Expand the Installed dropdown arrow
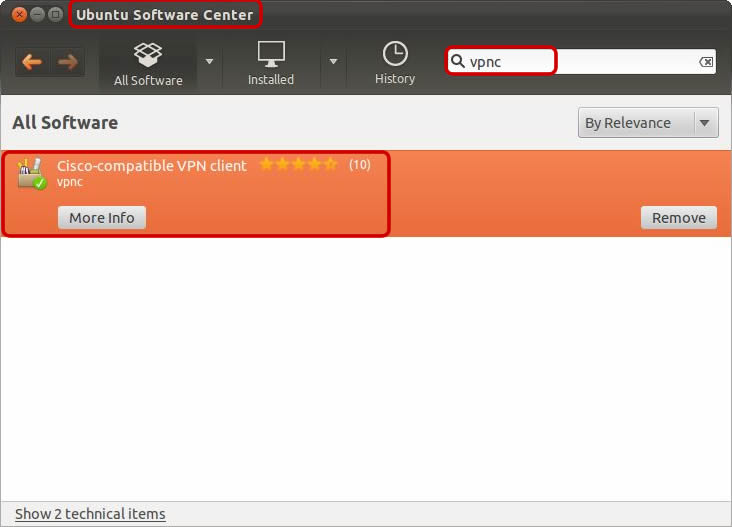Viewport: 732px width, 527px height. [333, 61]
